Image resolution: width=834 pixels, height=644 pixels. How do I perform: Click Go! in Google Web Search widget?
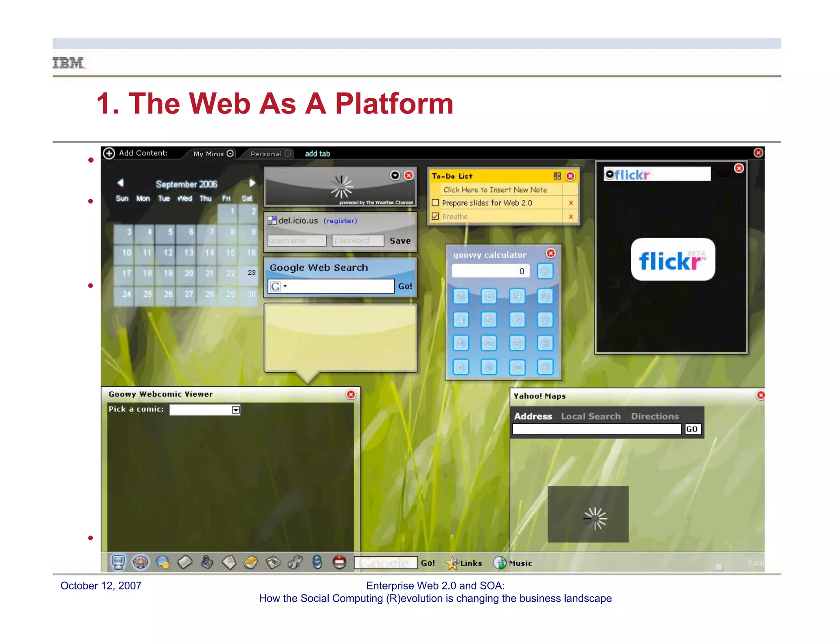click(x=405, y=286)
